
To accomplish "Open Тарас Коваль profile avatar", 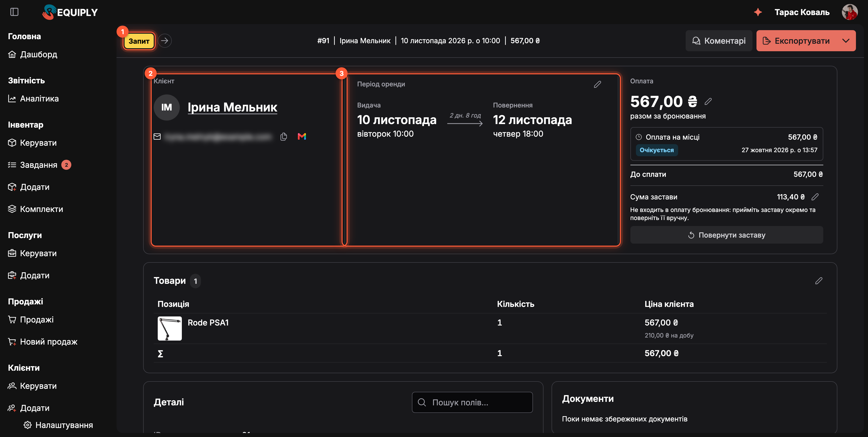I will tap(849, 12).
